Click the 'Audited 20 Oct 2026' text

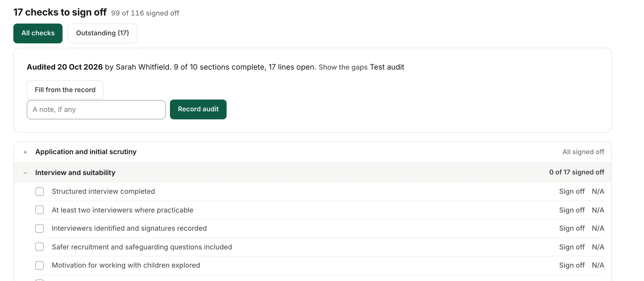click(65, 67)
